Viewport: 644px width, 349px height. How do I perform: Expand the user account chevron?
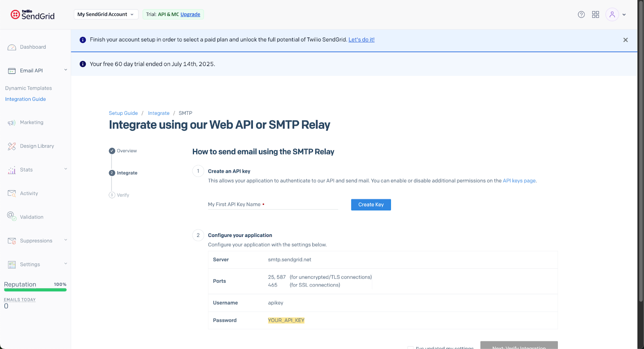pos(624,15)
